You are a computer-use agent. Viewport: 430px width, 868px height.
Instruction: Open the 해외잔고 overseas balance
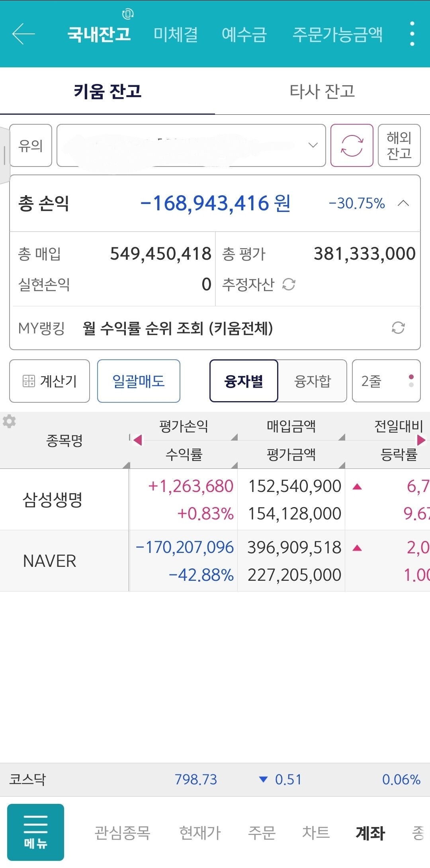click(399, 145)
